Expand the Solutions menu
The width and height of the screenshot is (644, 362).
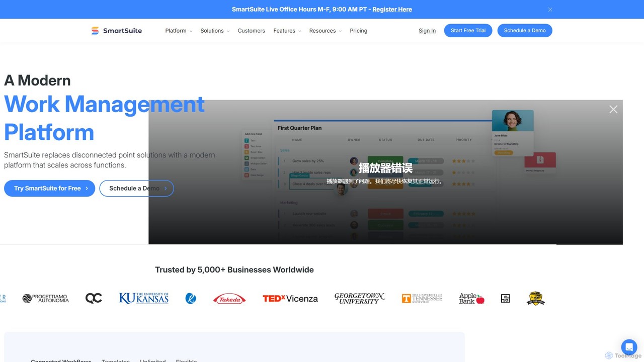point(215,31)
